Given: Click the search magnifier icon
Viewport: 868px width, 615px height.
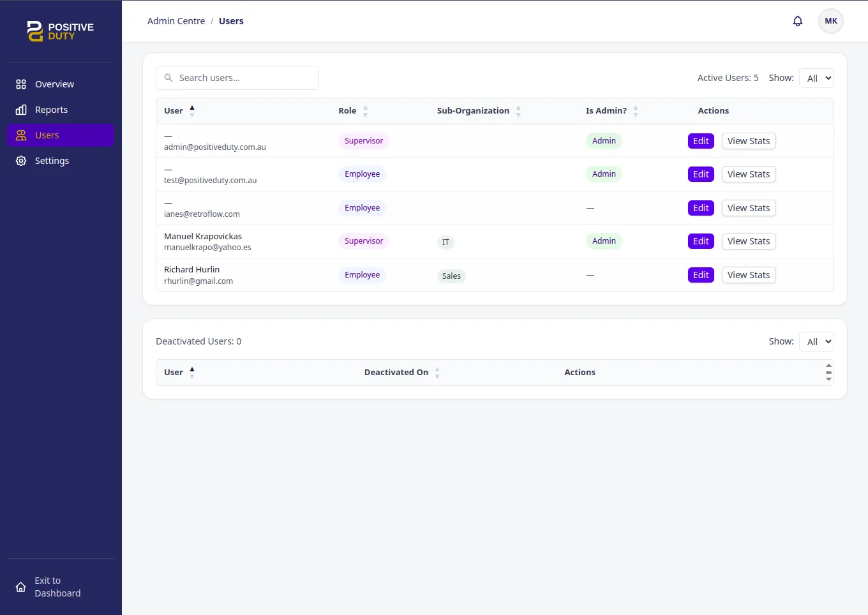Looking at the screenshot, I should 168,78.
